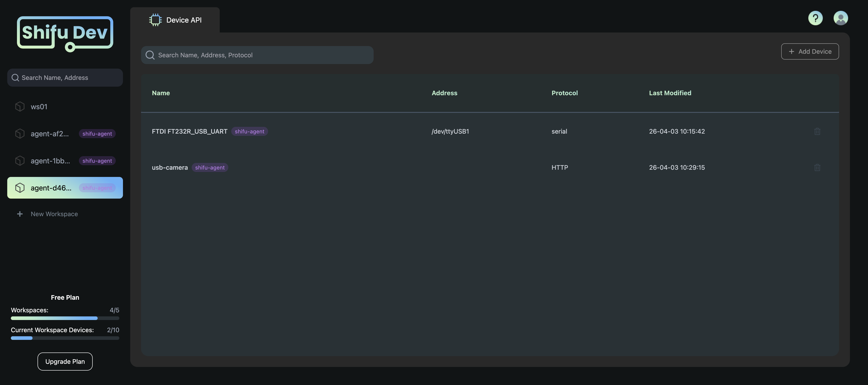Delete the usb-camera device using its trash icon
Viewport: 868px width, 385px height.
click(x=817, y=167)
